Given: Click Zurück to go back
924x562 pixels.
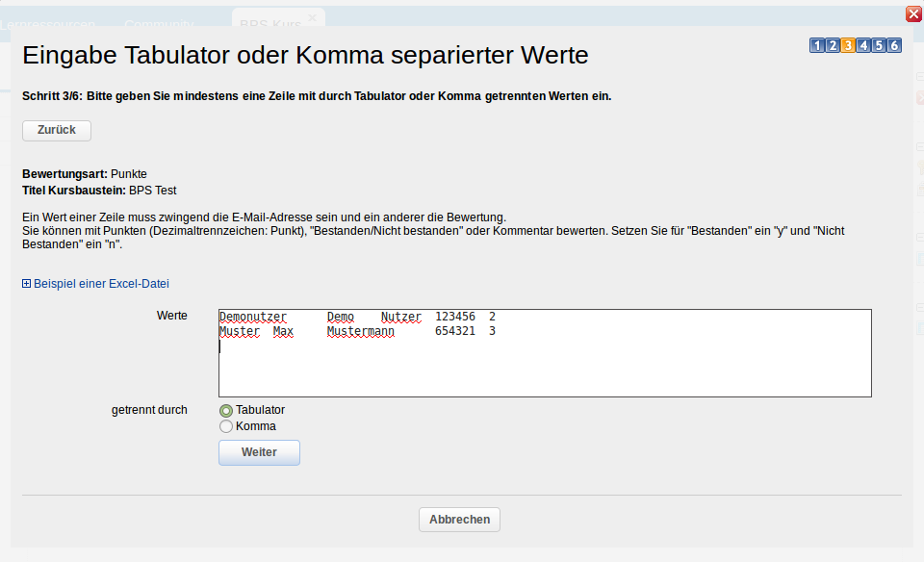Looking at the screenshot, I should tap(56, 130).
